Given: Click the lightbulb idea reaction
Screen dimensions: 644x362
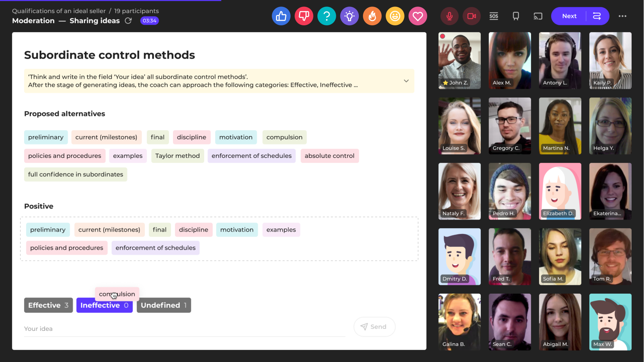Looking at the screenshot, I should [x=349, y=16].
